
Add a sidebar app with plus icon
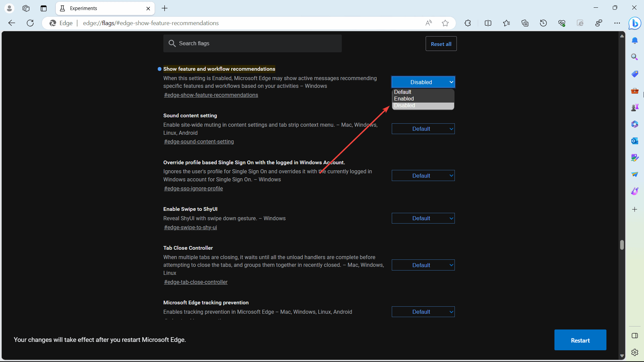pos(635,209)
